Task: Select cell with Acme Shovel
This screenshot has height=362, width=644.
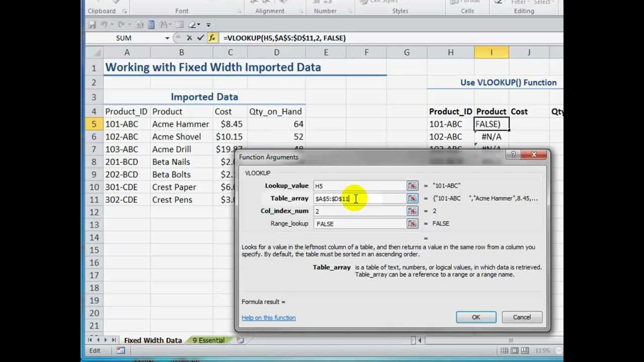Action: click(x=181, y=137)
